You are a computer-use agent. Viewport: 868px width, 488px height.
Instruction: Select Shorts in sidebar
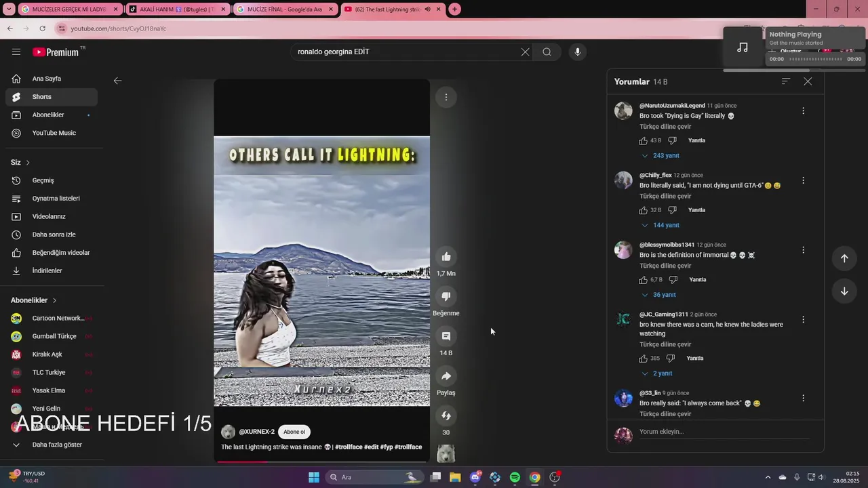point(52,97)
